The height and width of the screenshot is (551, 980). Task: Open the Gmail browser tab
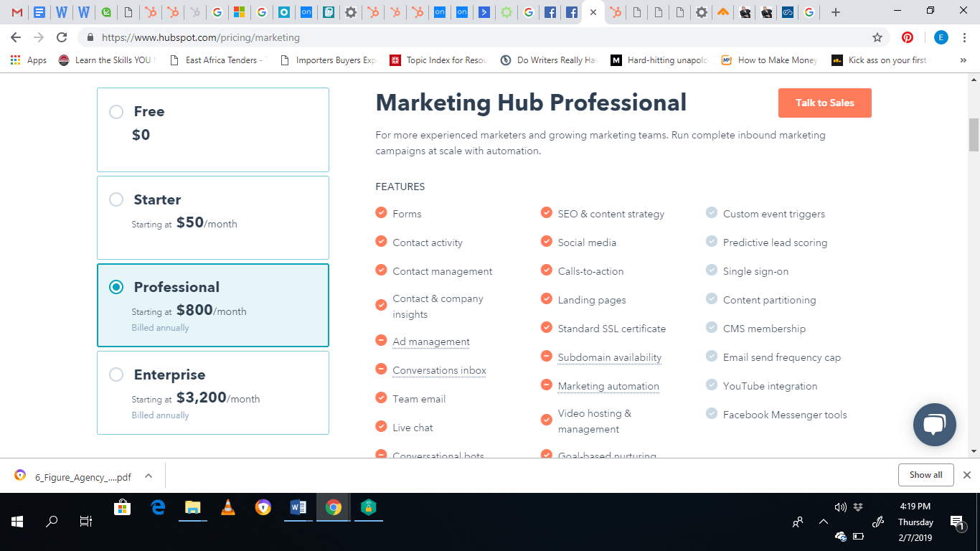[17, 12]
